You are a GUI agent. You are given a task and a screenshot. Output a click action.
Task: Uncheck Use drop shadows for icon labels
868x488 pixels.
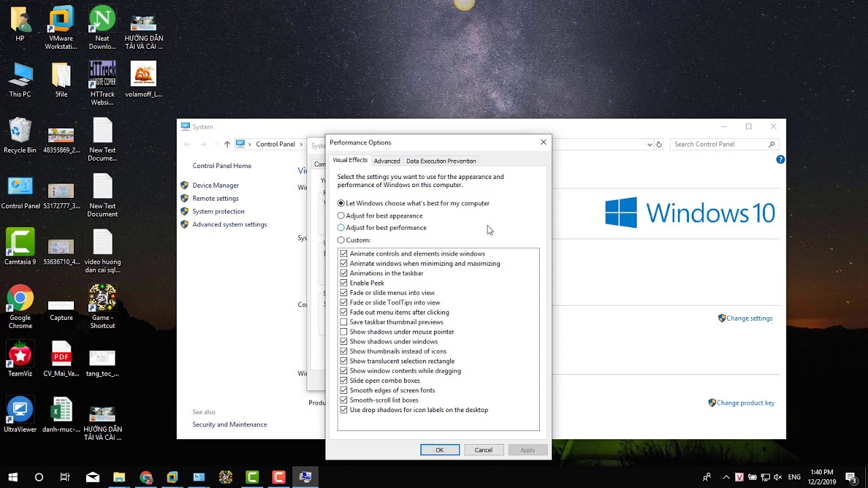pyautogui.click(x=344, y=409)
